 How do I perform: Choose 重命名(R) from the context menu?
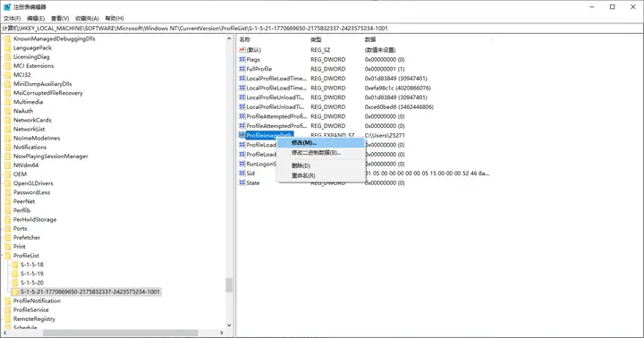point(322,176)
